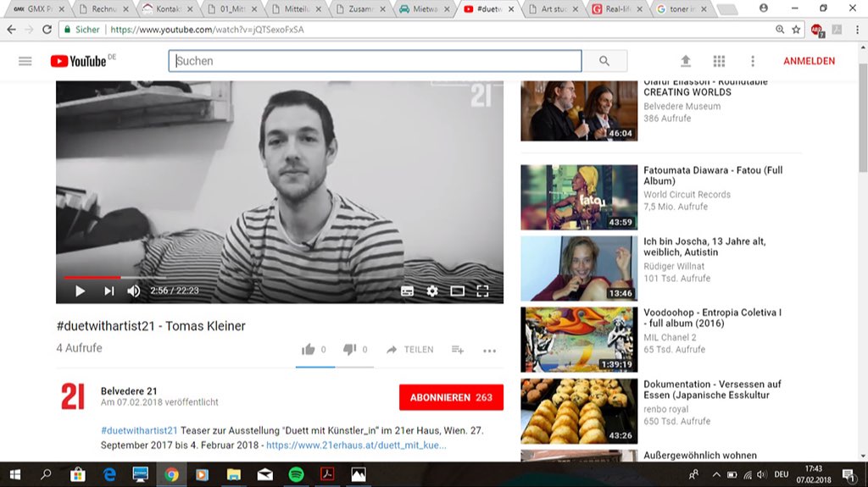
Task: Open more actions under the video
Action: pos(489,351)
